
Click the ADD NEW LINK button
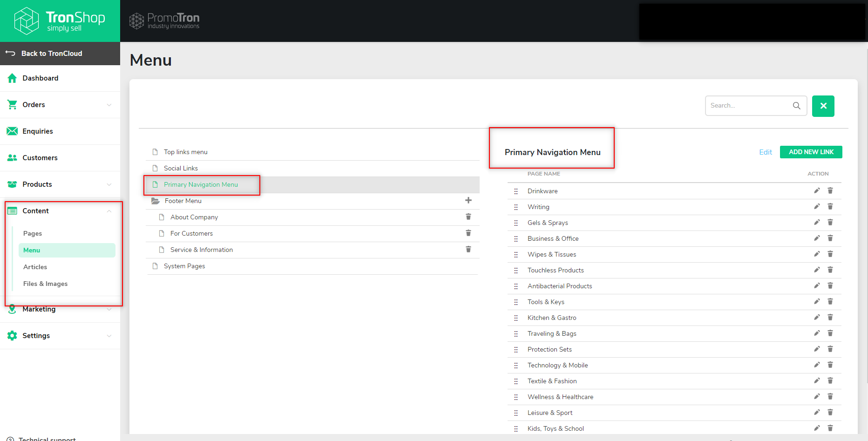point(811,152)
